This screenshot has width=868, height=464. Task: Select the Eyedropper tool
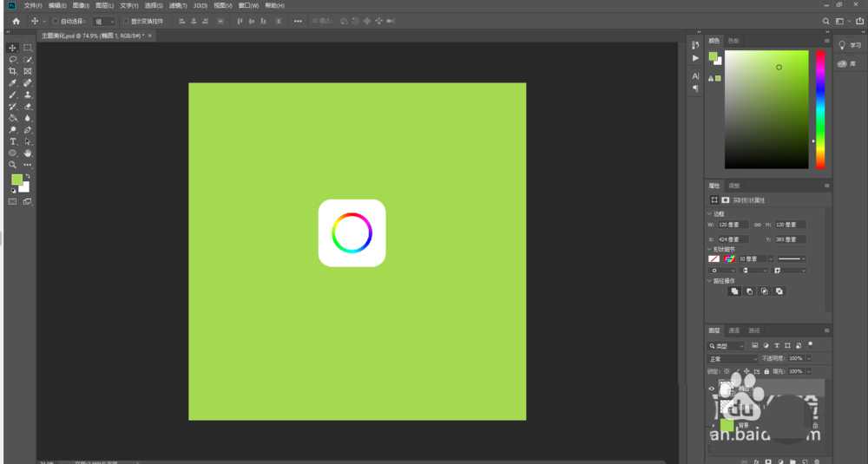[x=13, y=83]
